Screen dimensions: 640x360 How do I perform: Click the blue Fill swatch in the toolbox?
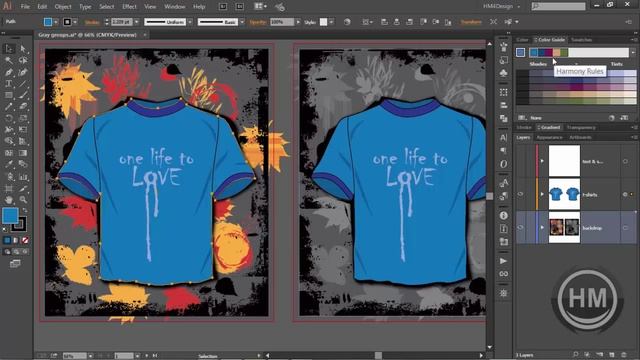(x=11, y=216)
